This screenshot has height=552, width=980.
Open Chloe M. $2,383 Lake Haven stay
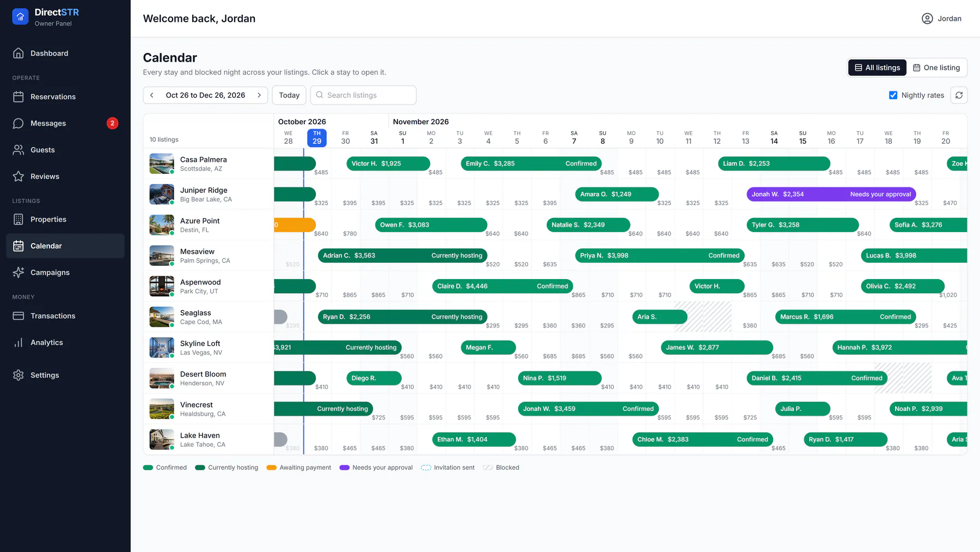pos(702,440)
